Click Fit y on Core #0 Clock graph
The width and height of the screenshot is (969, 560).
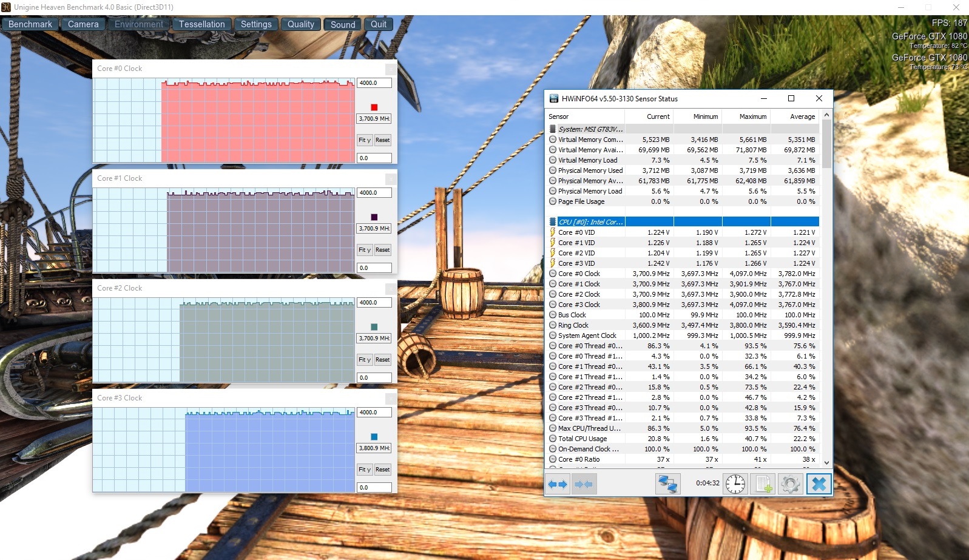[x=365, y=140]
